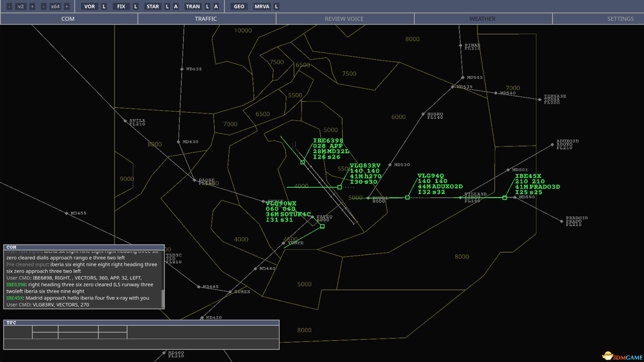This screenshot has height=362, width=644.
Task: Click the A toggle next to TRAN
Action: click(x=216, y=6)
